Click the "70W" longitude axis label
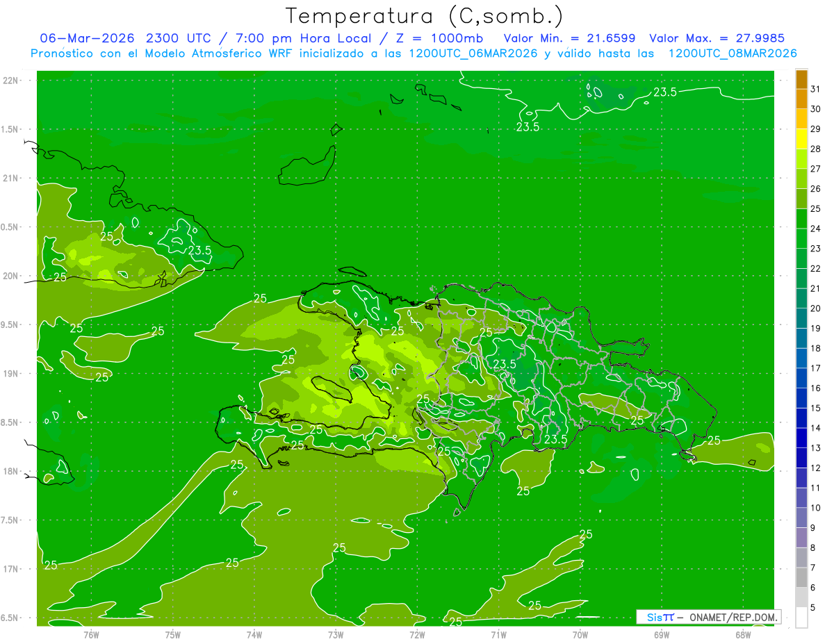The image size is (834, 644). click(x=580, y=634)
